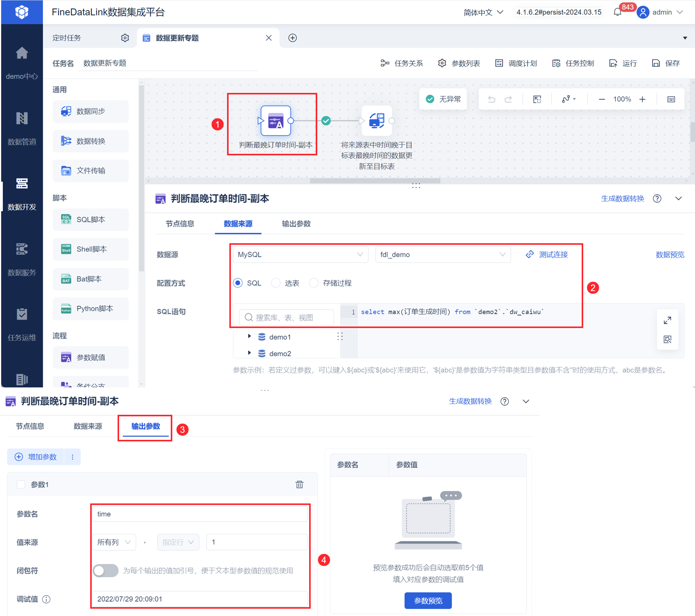This screenshot has width=695, height=616.
Task: Add the SQL脚本 node type
Action: (91, 220)
